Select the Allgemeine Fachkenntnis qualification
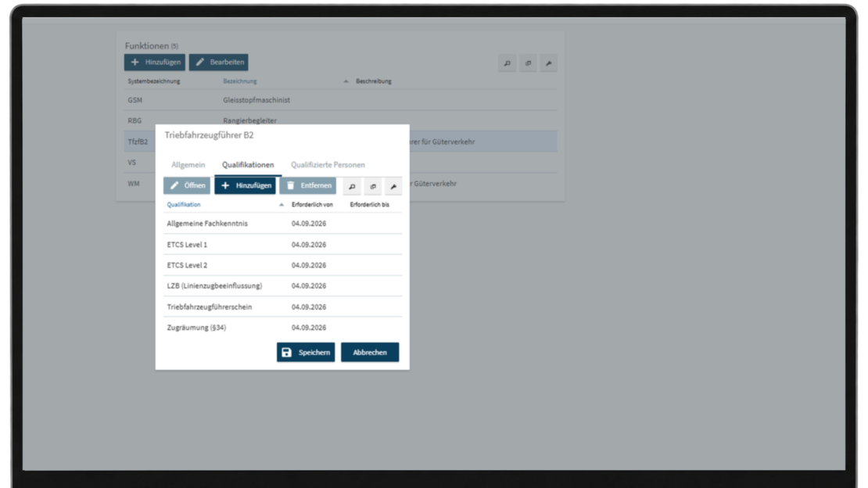This screenshot has width=868, height=488. [x=282, y=223]
